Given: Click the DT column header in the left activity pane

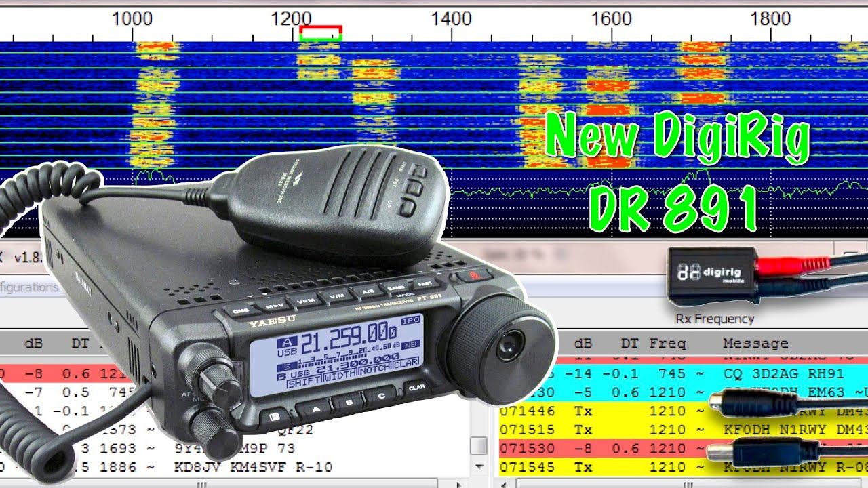Looking at the screenshot, I should pyautogui.click(x=80, y=344).
